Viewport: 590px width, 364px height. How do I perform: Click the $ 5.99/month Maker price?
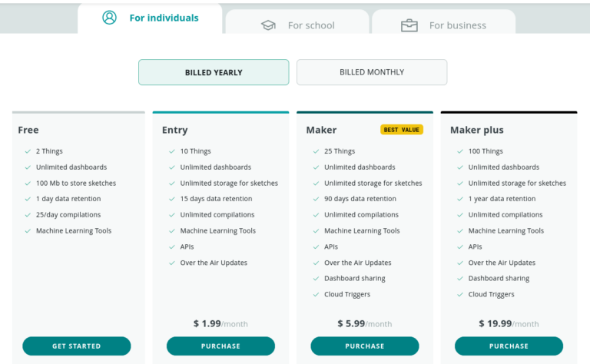click(365, 324)
